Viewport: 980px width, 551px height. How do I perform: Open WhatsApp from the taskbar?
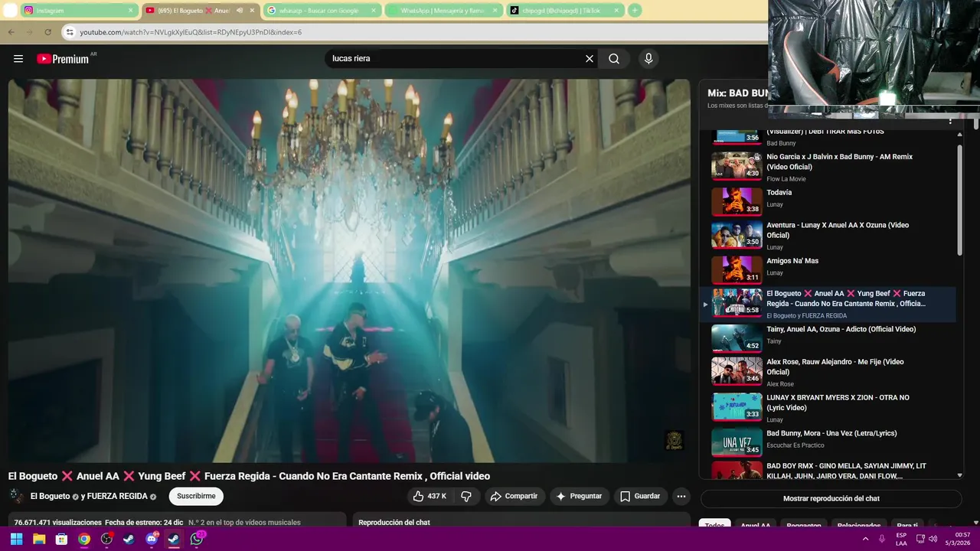(197, 539)
